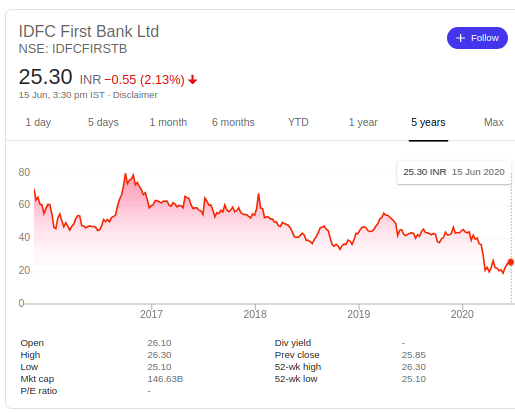Screen dimensions: 515x413
Task: Click the 2018 label on the axis
Action: point(255,314)
